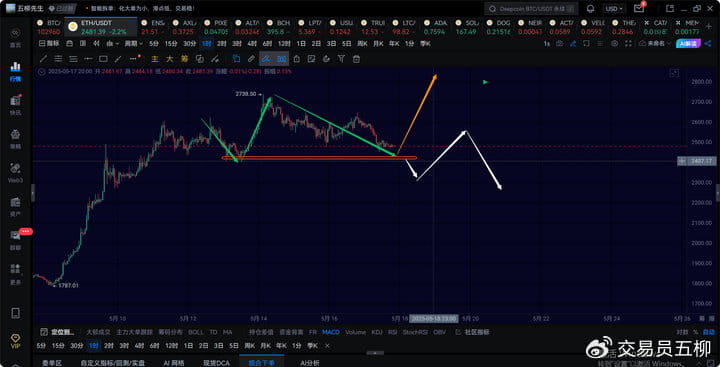Click the AI解读 button
The image size is (720, 367).
pyautogui.click(x=689, y=44)
